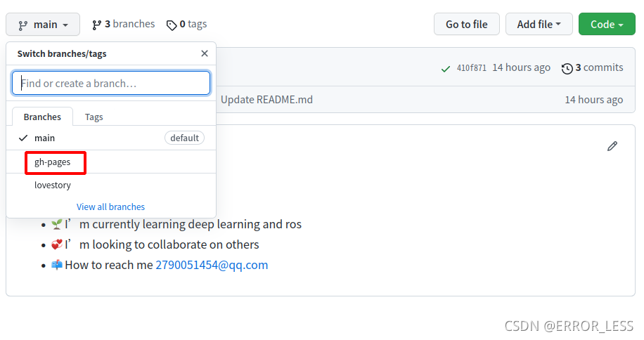Select the main branch in the list
The image size is (644, 340).
pos(111,138)
